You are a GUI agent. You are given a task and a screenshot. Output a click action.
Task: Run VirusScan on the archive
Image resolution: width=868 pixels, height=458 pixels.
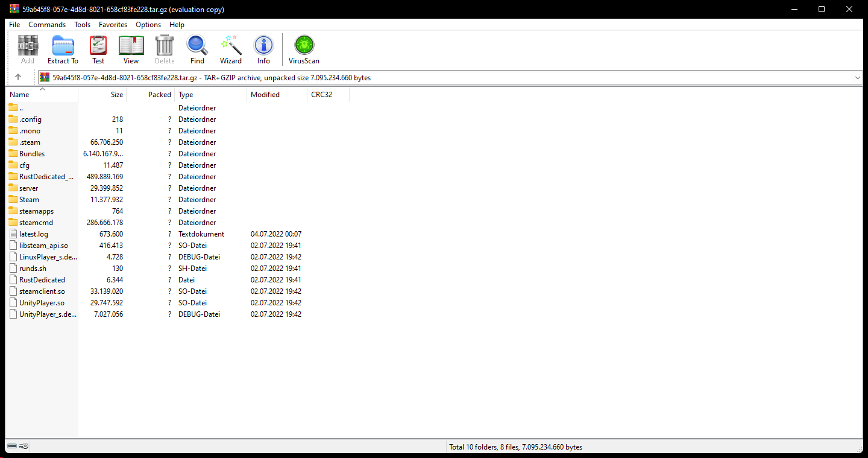[x=304, y=49]
